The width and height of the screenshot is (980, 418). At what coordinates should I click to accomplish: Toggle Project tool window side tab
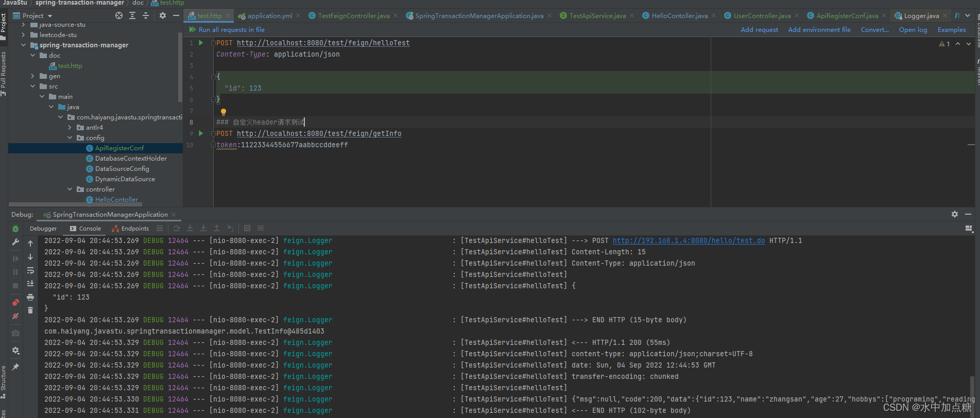point(3,26)
